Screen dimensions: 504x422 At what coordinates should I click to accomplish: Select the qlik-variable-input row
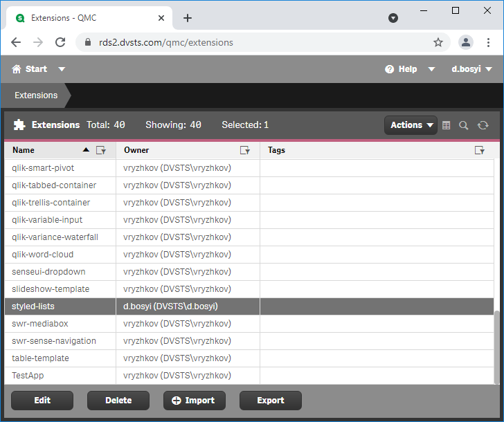249,220
